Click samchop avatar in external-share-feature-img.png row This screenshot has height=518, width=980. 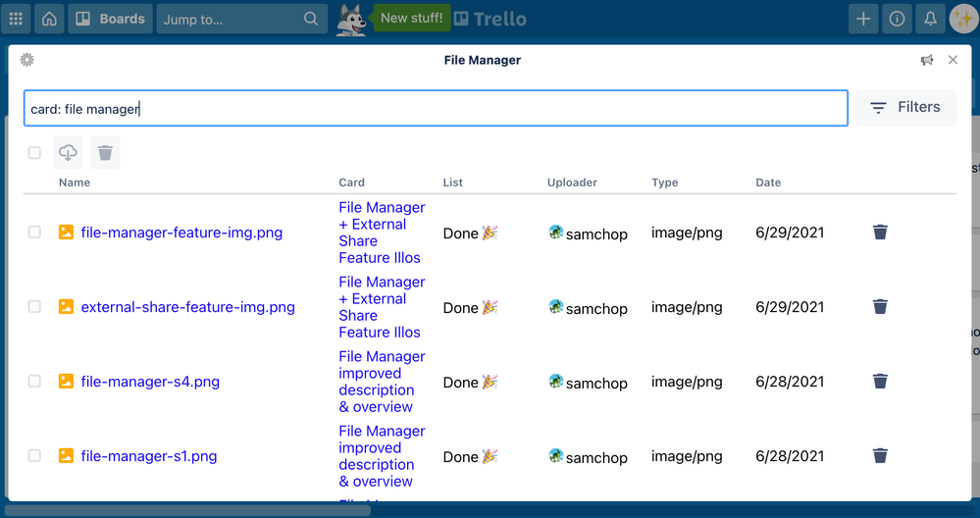[x=555, y=307]
